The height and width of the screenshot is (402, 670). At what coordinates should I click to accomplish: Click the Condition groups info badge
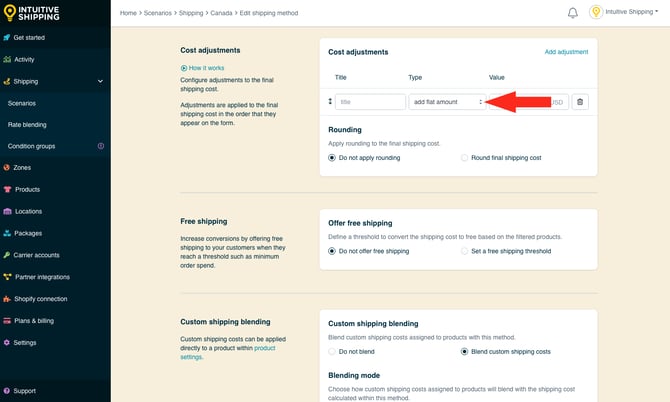point(101,146)
